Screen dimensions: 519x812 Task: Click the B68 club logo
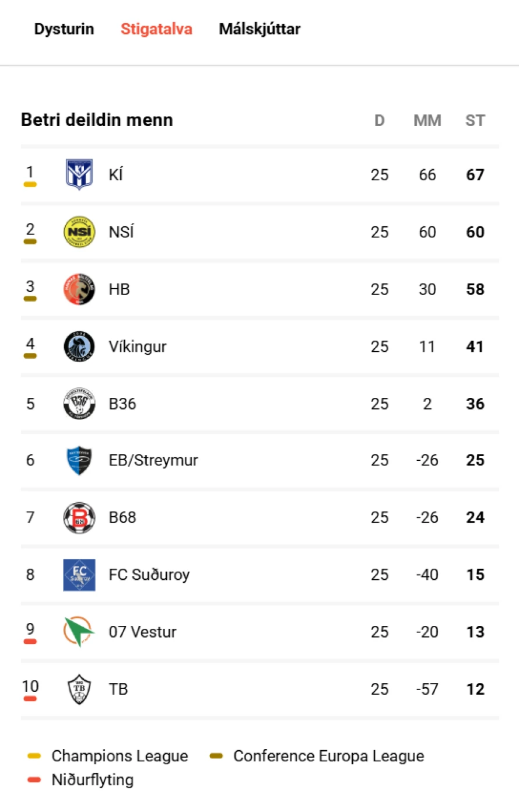pos(79,517)
